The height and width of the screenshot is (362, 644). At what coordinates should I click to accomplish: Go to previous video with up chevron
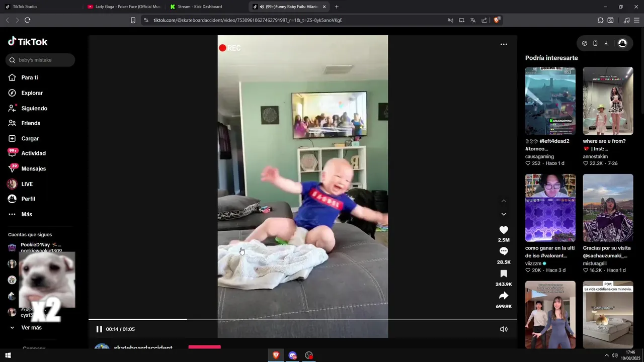[504, 201]
